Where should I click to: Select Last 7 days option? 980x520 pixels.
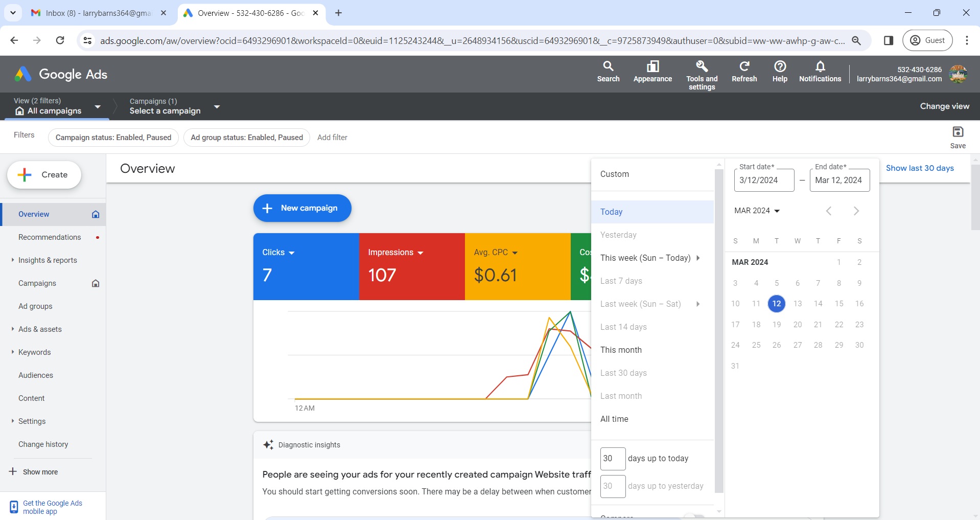click(652, 281)
